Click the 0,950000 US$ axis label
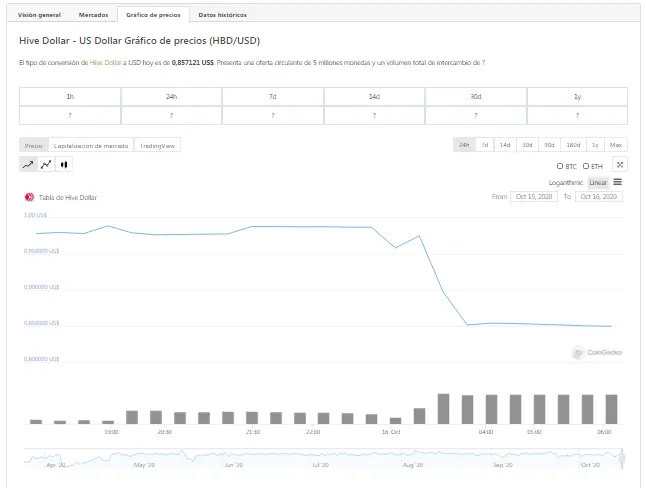Image resolution: width=646 pixels, height=488 pixels. 41,251
